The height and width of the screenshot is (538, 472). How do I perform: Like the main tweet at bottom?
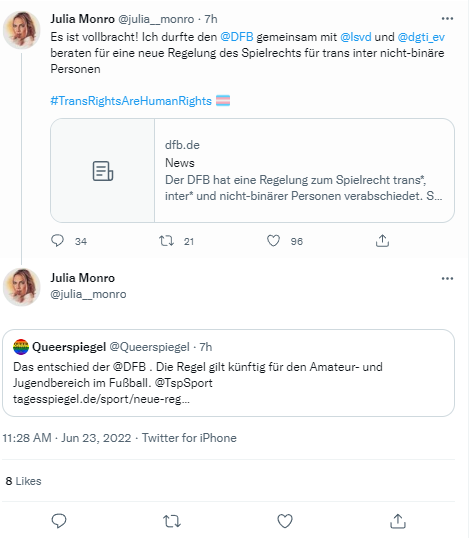285,521
